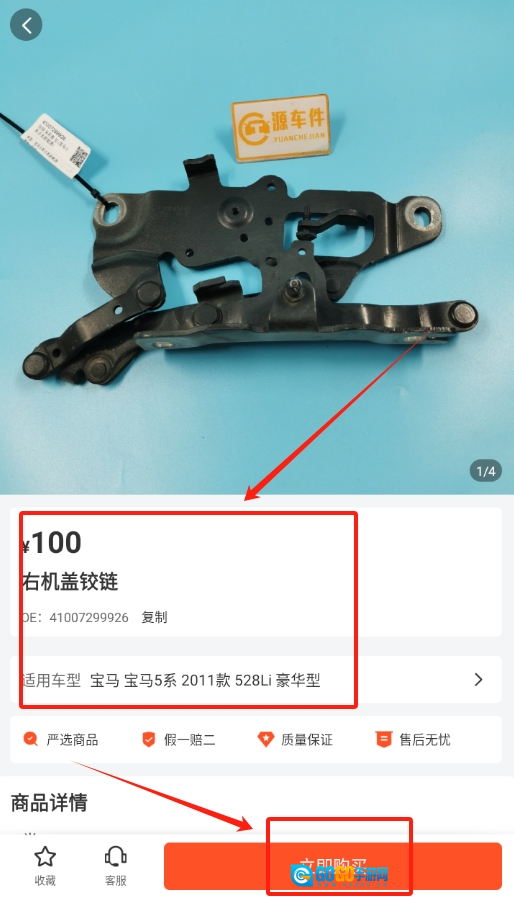Tap the GOGO手游网 watermark logo

[x=340, y=875]
